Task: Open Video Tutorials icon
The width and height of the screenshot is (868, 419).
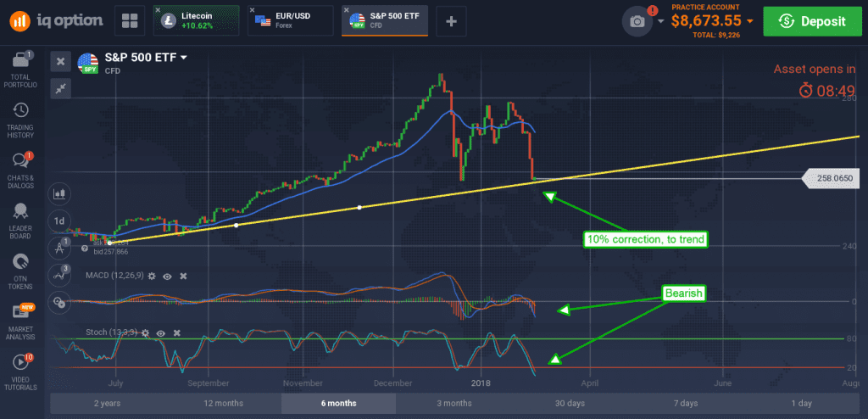Action: tap(20, 372)
